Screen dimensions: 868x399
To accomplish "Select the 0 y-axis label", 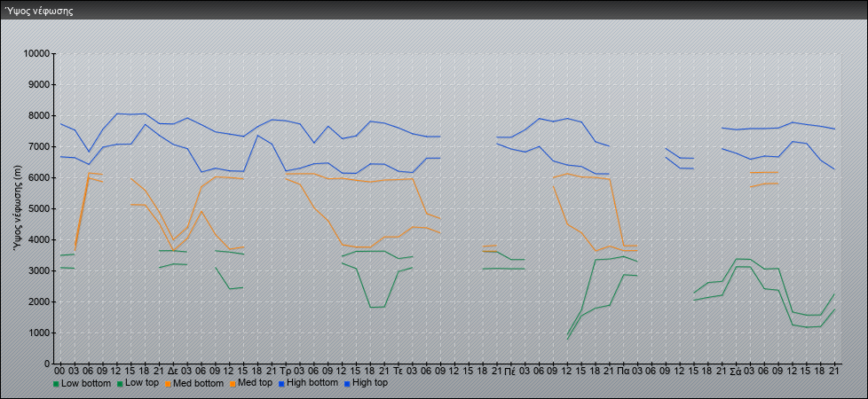I will pyautogui.click(x=48, y=364).
